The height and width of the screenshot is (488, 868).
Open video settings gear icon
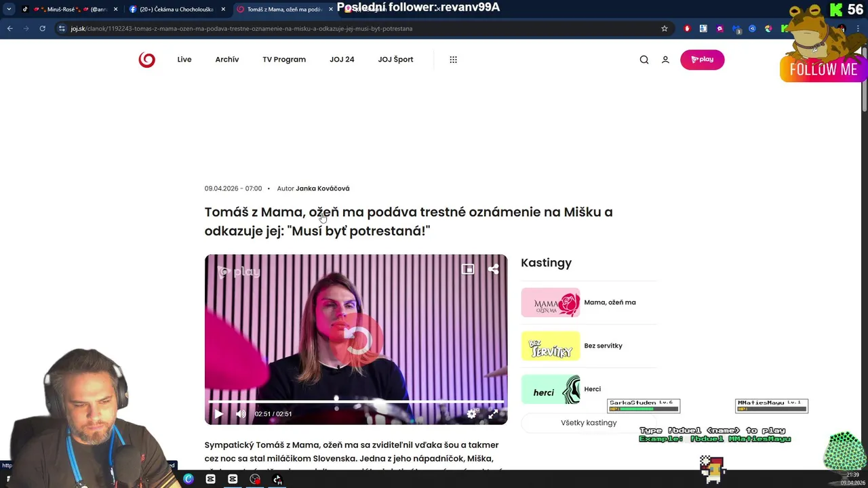[472, 413]
